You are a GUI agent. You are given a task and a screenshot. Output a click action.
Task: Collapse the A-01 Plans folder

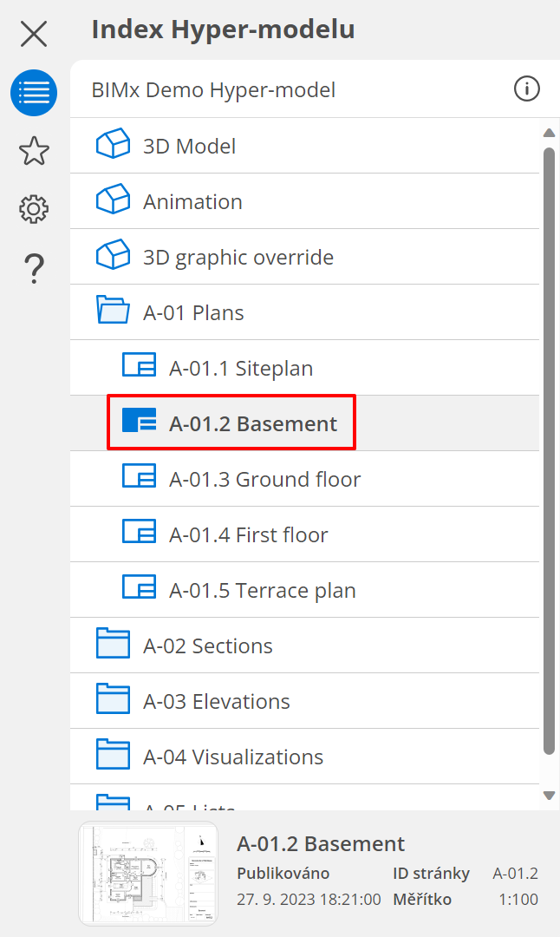(x=113, y=311)
